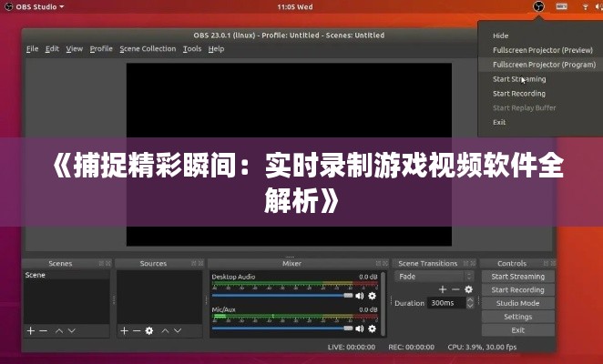Image resolution: width=603 pixels, height=364 pixels.
Task: Move source up with arrow icon
Action: [165, 330]
